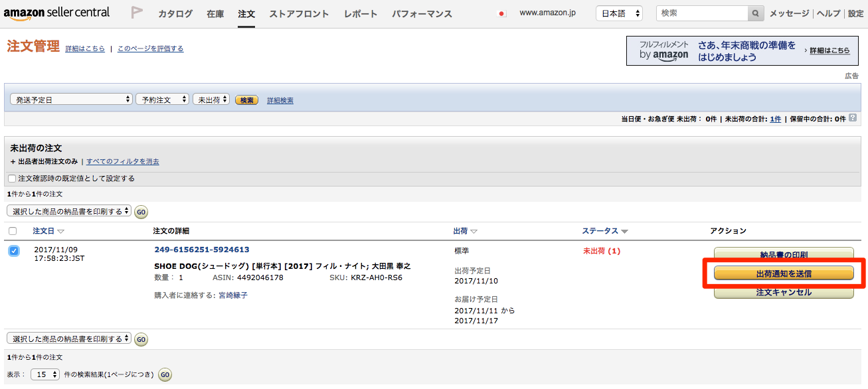Open order number 249-6156251-5924613
Image resolution: width=868 pixels, height=389 pixels.
point(202,250)
